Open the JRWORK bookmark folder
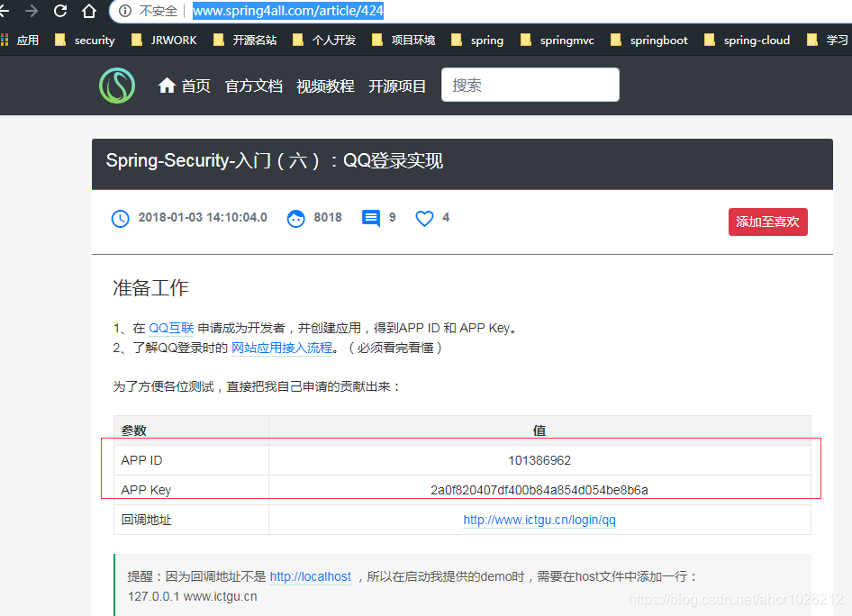This screenshot has width=852, height=616. pyautogui.click(x=164, y=41)
